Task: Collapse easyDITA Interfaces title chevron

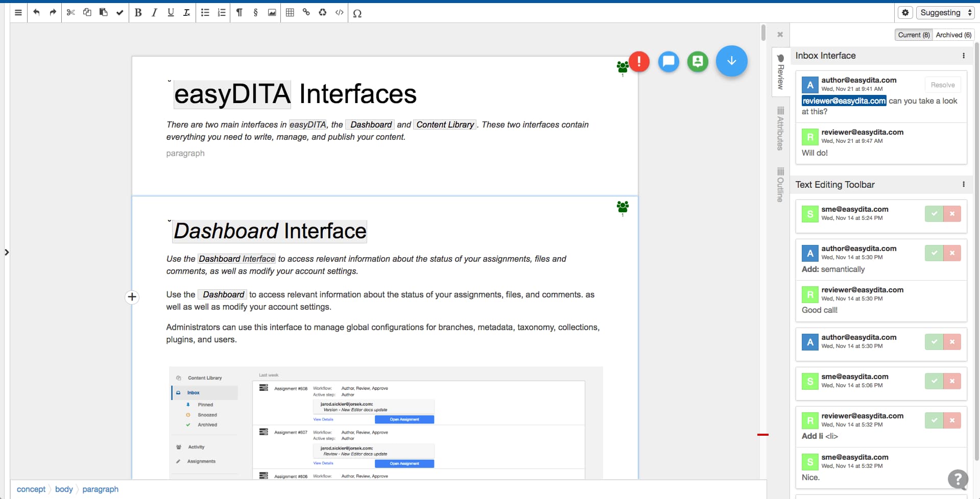Action: tap(170, 81)
